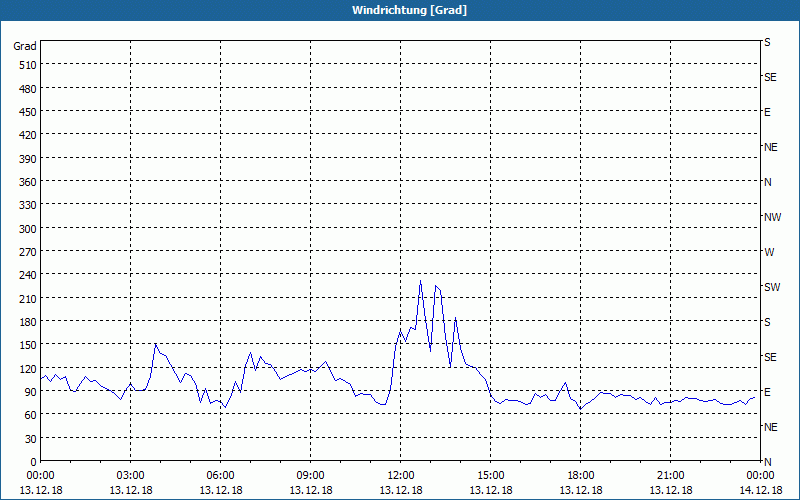This screenshot has height=500, width=800.
Task: Click the 420 y-axis label
Action: (x=28, y=135)
